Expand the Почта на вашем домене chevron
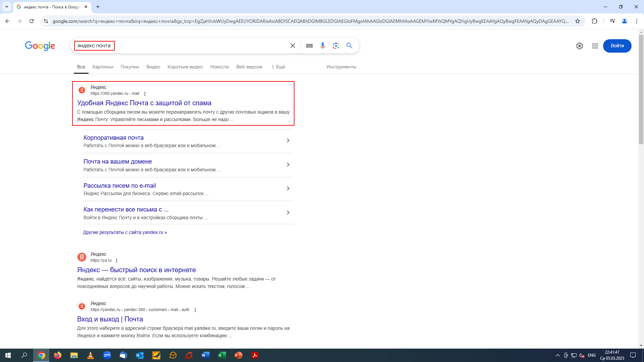The image size is (644, 362). (288, 165)
